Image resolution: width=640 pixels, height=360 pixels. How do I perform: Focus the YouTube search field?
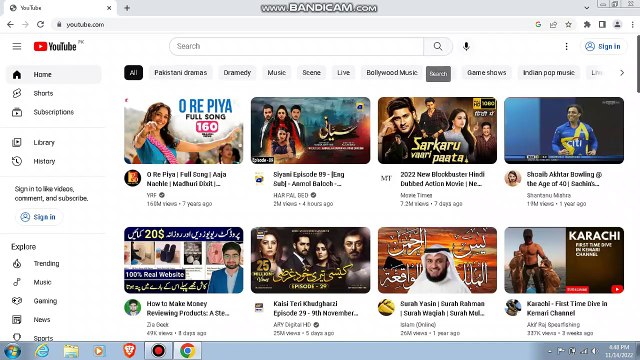[x=297, y=47]
